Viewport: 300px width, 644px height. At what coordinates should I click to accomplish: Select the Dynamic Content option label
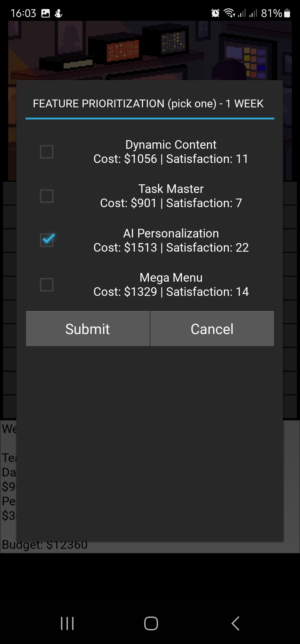coord(171,145)
